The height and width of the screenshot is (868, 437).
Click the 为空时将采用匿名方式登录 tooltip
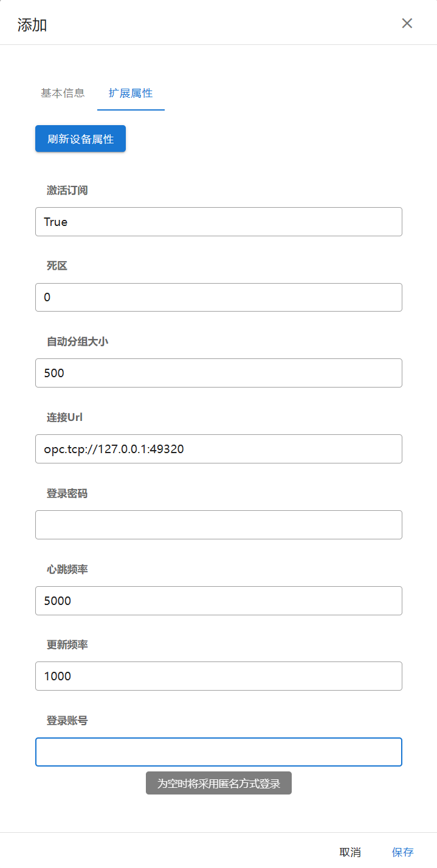(219, 784)
